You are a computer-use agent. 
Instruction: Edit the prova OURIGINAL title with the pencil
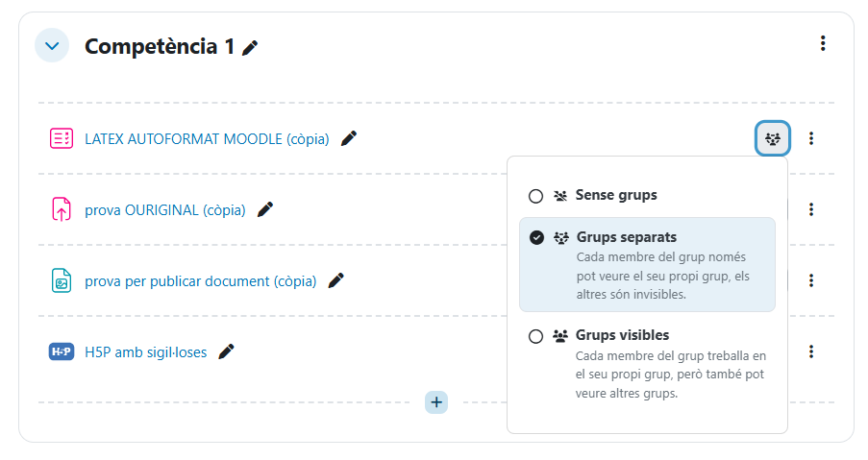[265, 209]
